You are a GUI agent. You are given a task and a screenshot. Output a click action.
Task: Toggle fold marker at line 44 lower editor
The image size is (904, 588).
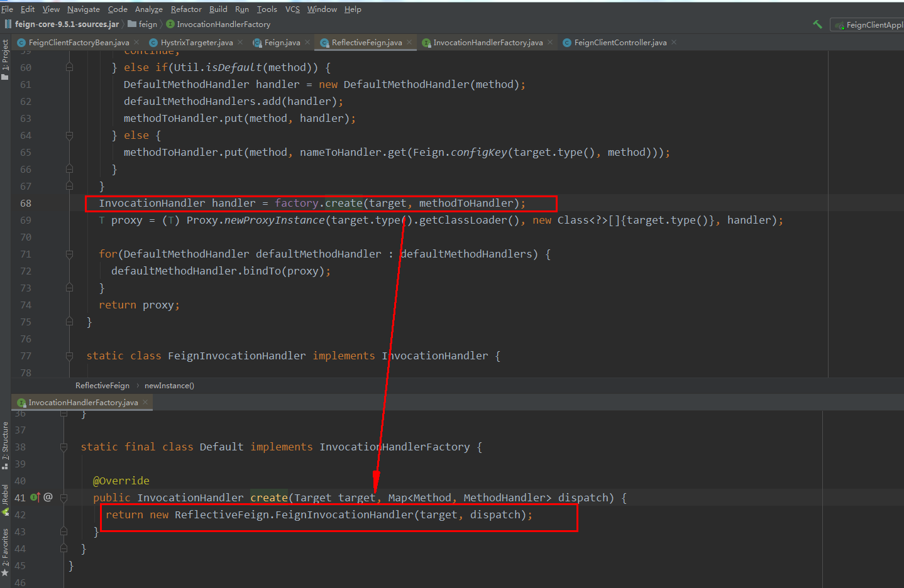tap(64, 549)
